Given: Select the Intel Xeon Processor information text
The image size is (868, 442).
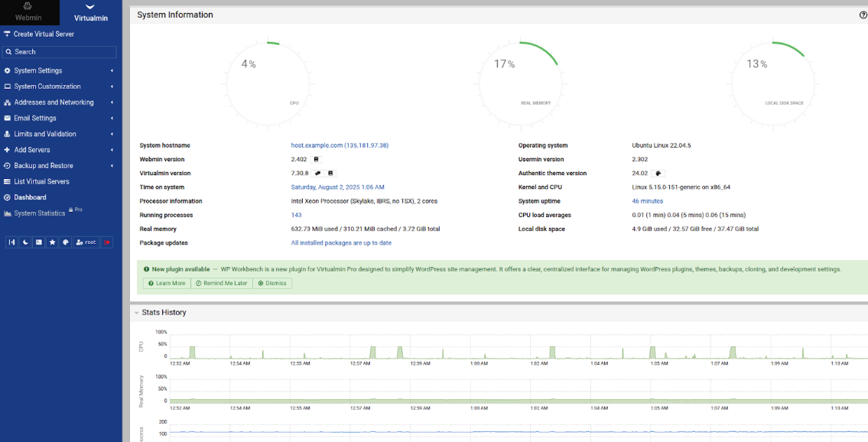Looking at the screenshot, I should pos(364,201).
